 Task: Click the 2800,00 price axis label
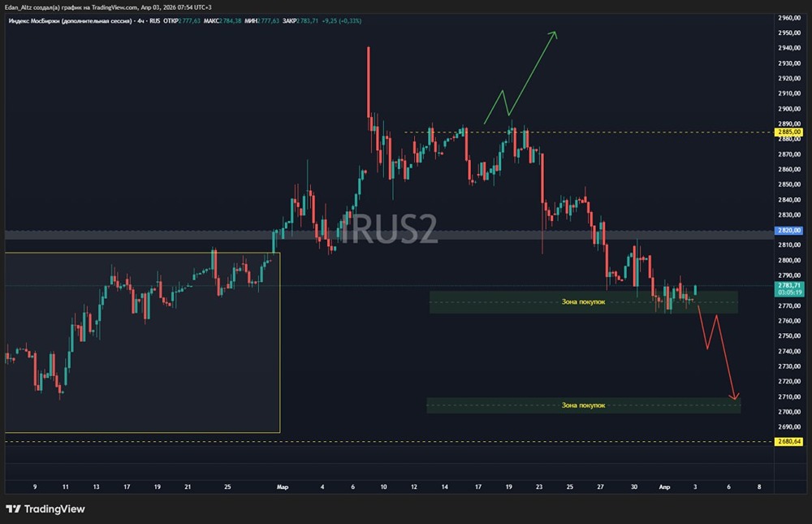coord(789,260)
